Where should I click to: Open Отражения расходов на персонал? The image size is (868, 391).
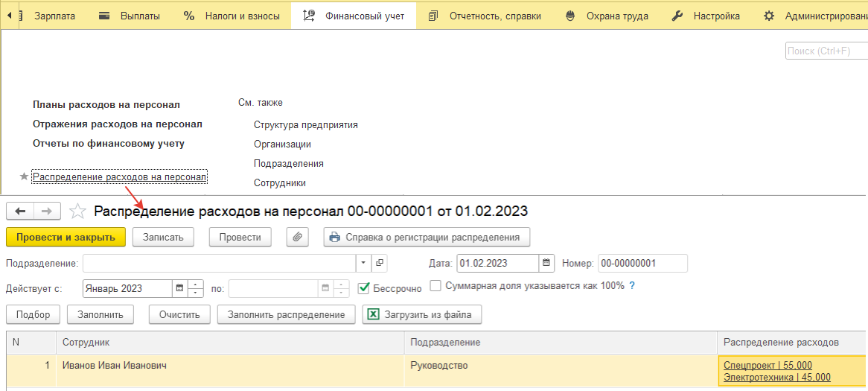coord(118,124)
